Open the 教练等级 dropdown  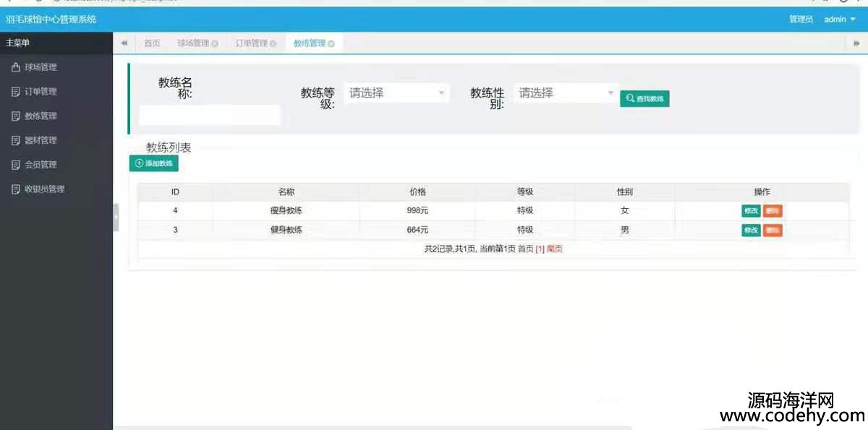(x=396, y=93)
